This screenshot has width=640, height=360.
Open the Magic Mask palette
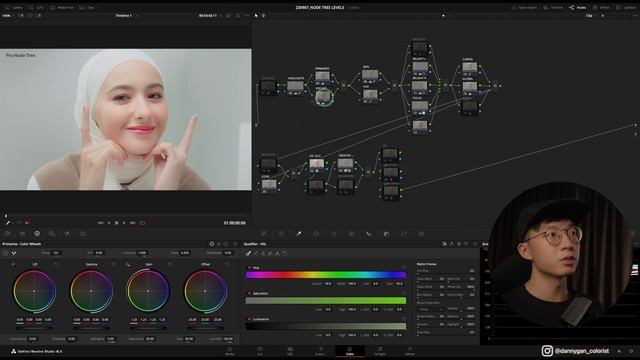click(351, 233)
